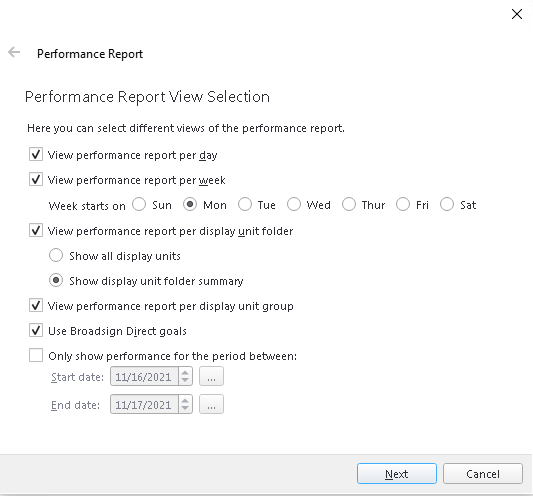Cancel the report wizard

[483, 473]
